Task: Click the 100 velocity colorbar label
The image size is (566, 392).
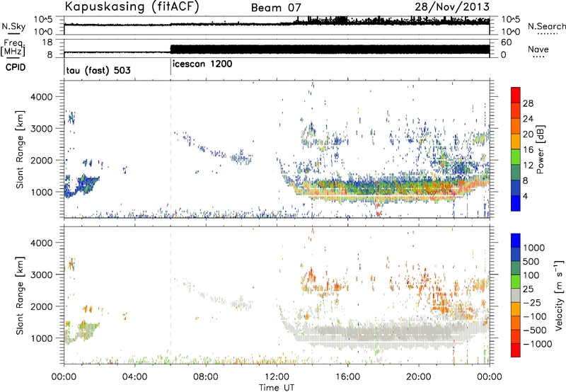Action: point(531,275)
